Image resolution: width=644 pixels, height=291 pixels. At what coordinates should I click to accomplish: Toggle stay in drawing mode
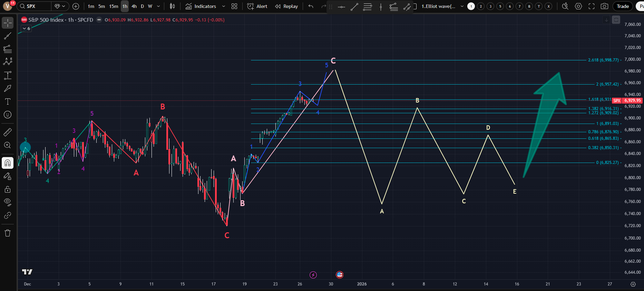pyautogui.click(x=8, y=176)
